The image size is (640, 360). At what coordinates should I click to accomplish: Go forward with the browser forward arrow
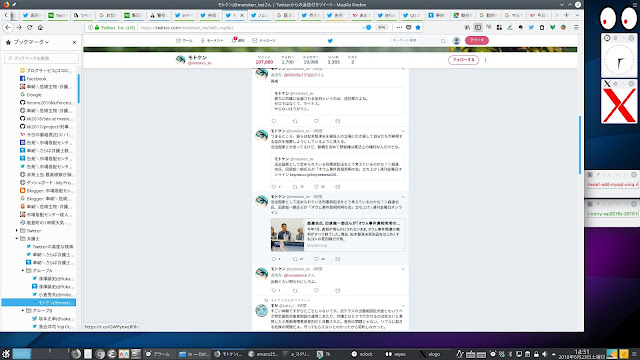pos(19,27)
